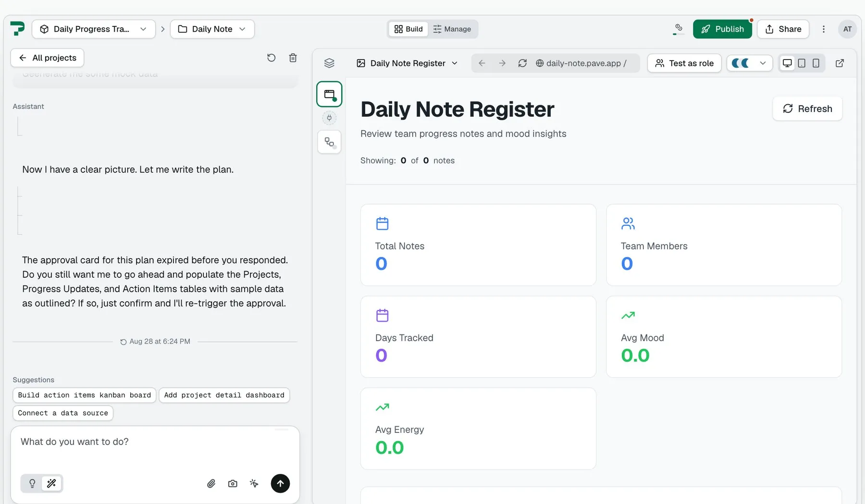Screen dimensions: 865x504
Task: Go back in preview browser
Action: tap(482, 63)
